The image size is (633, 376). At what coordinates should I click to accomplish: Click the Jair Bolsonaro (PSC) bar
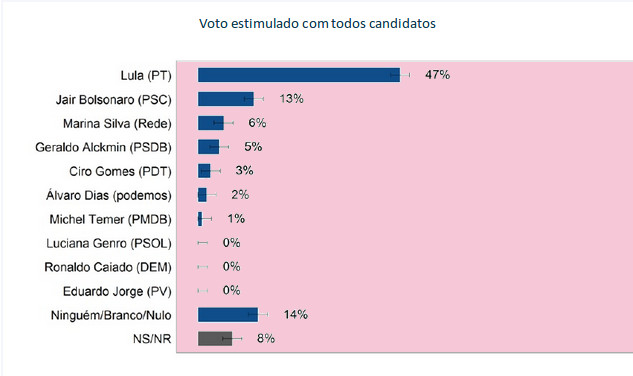pyautogui.click(x=226, y=99)
